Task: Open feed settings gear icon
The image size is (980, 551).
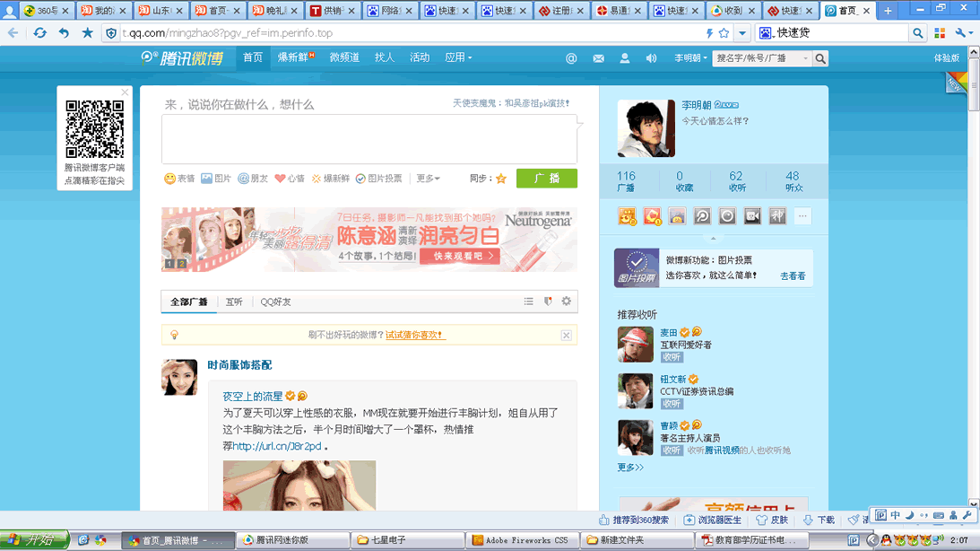Action: point(566,302)
